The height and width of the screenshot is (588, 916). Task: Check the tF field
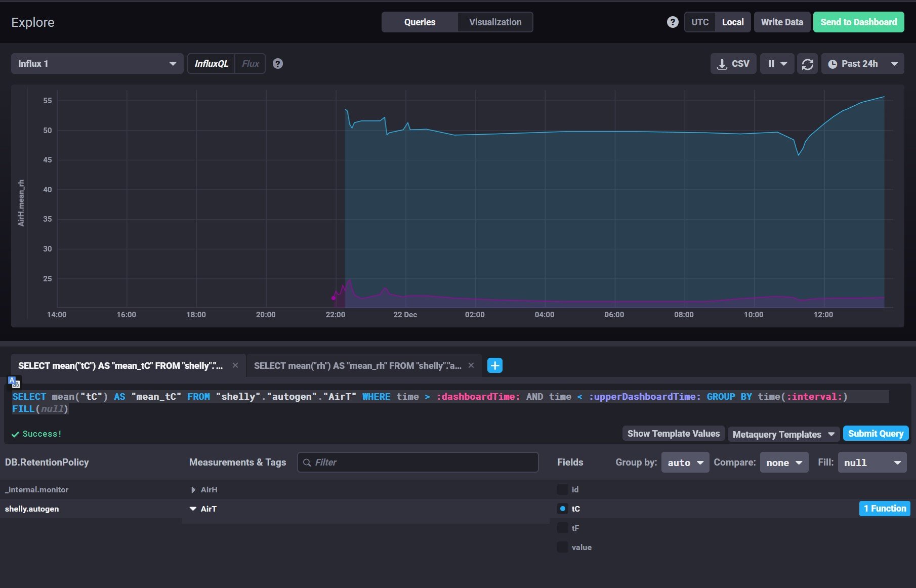[x=562, y=528]
